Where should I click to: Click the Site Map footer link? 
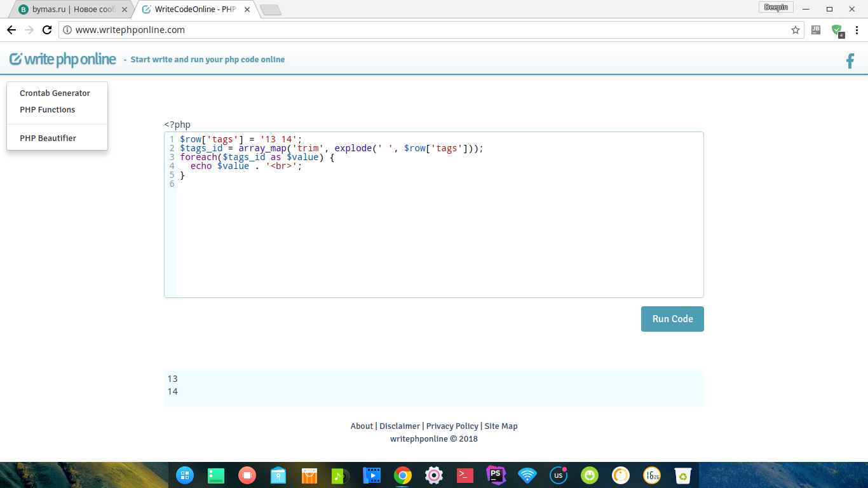pyautogui.click(x=501, y=426)
